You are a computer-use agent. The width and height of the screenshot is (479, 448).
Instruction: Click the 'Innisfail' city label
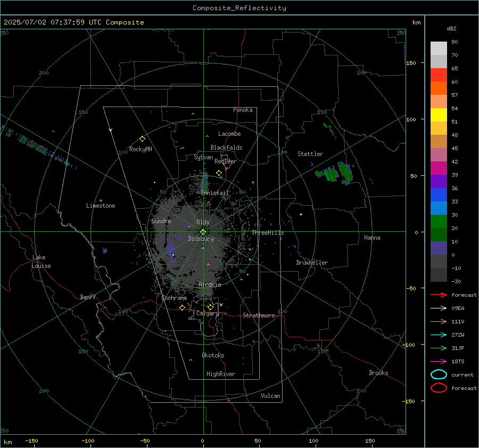click(x=214, y=193)
